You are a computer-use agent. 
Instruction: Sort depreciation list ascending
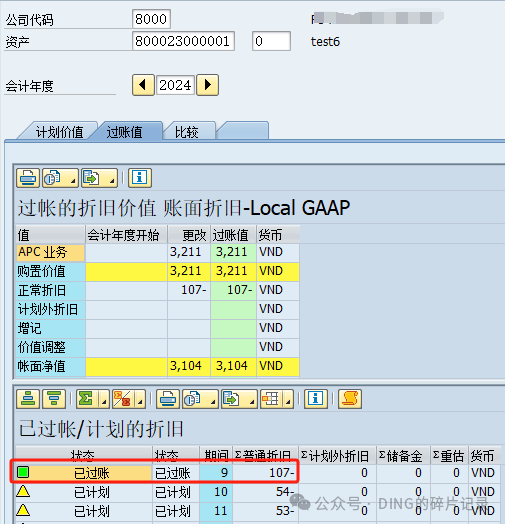[x=28, y=399]
